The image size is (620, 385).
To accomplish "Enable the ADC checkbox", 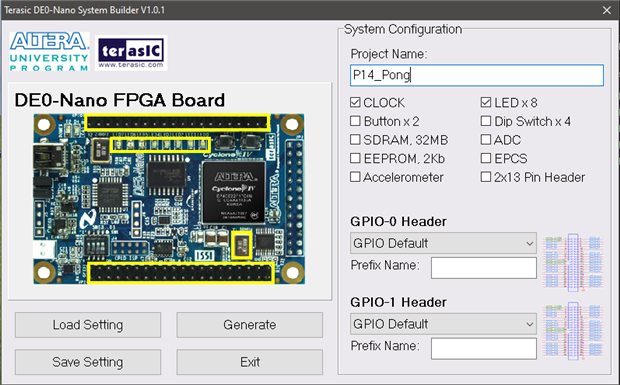I will 486,140.
